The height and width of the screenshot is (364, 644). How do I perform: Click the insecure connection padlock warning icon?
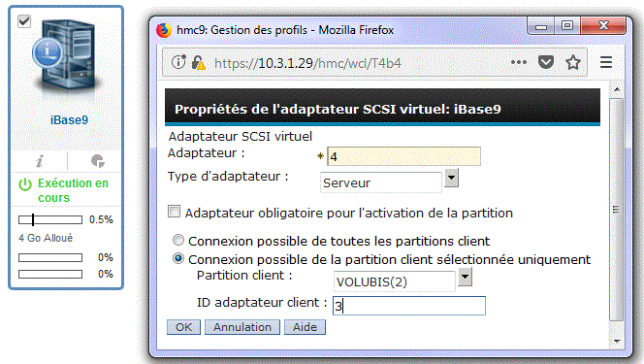tap(199, 63)
